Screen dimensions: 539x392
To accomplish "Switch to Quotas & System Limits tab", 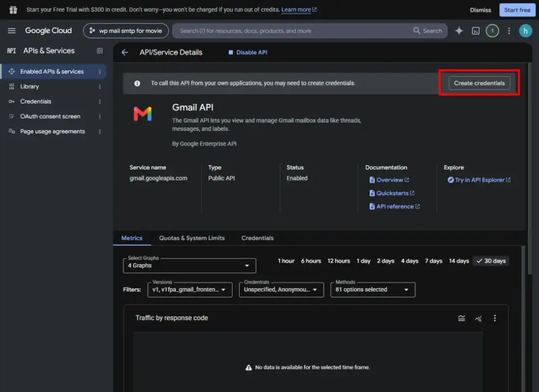I will click(192, 238).
